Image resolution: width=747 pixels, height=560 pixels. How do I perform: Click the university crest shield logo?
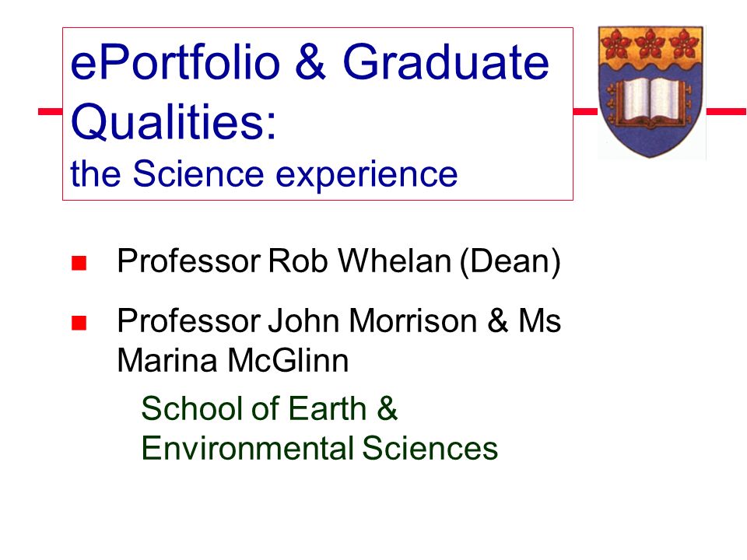651,92
